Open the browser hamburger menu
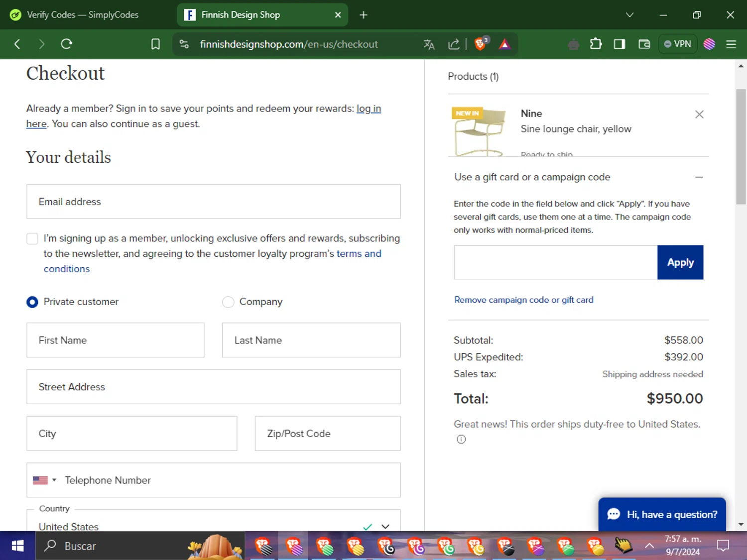The height and width of the screenshot is (560, 747). [731, 44]
